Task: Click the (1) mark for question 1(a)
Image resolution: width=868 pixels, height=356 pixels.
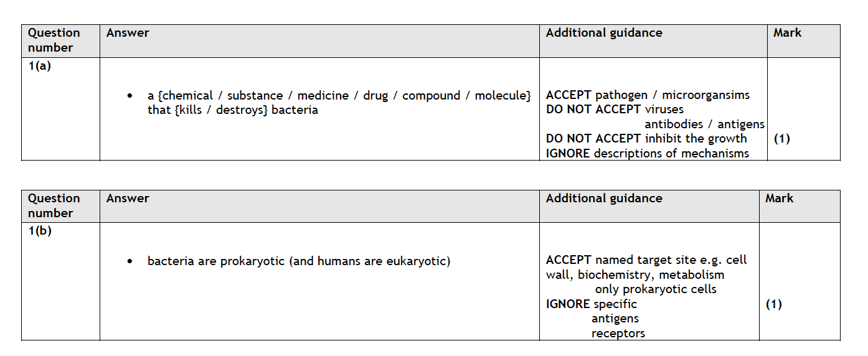Action: pyautogui.click(x=781, y=139)
